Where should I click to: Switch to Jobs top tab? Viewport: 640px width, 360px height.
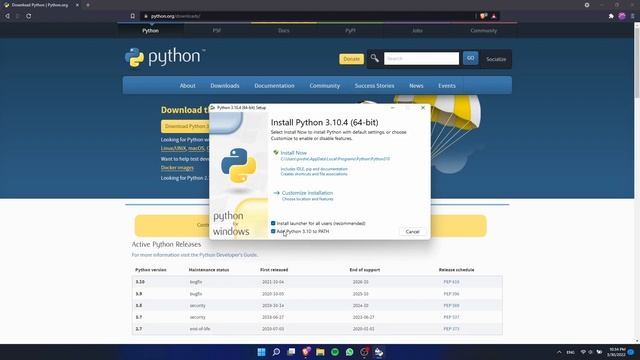[417, 31]
